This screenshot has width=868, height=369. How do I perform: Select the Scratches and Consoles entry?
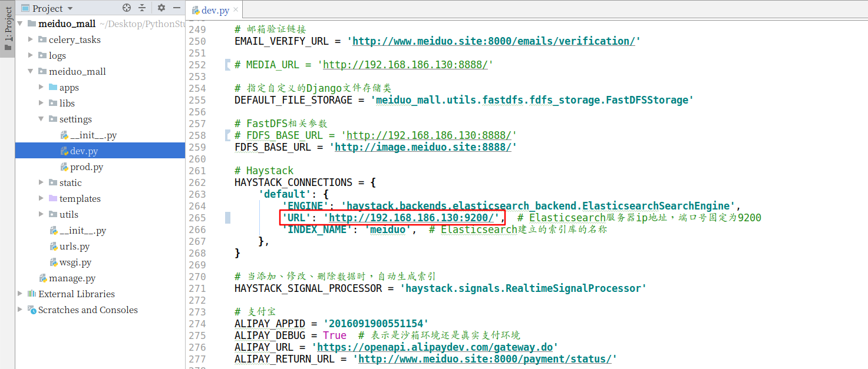(x=85, y=310)
